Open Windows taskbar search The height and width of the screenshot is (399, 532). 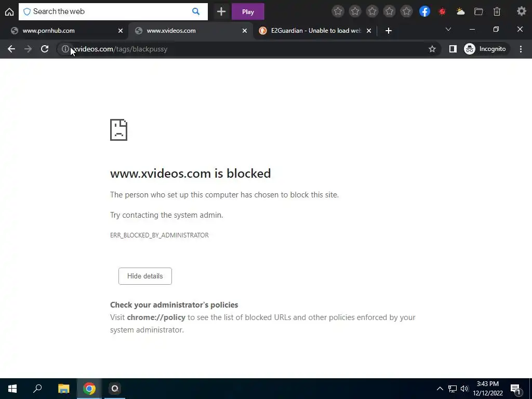point(37,389)
